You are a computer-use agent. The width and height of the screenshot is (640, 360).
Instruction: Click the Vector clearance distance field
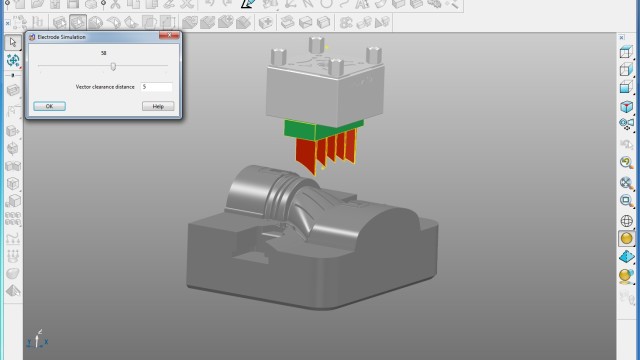(156, 87)
